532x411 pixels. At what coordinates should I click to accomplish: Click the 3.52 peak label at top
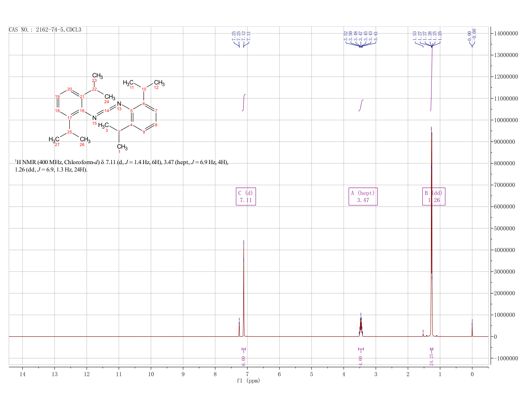click(346, 36)
